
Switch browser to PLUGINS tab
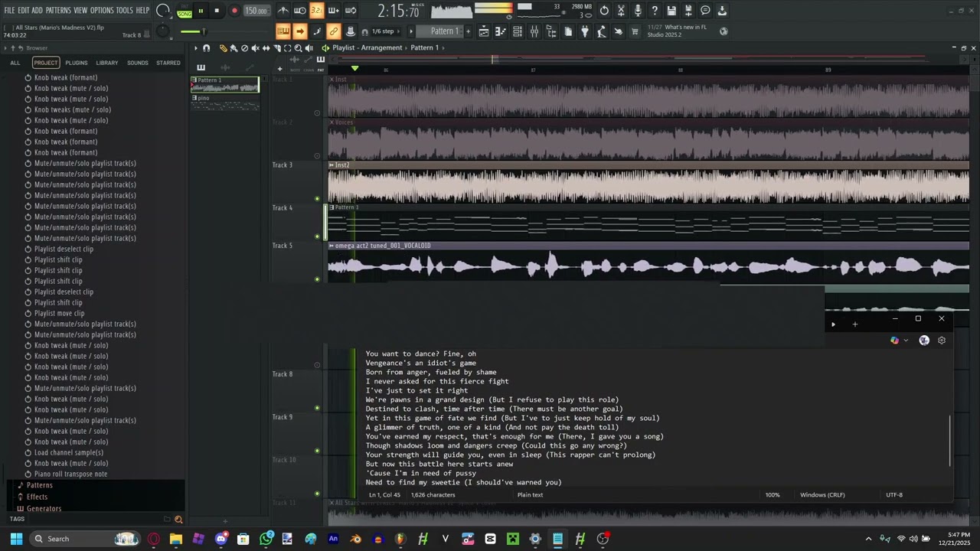click(x=77, y=63)
